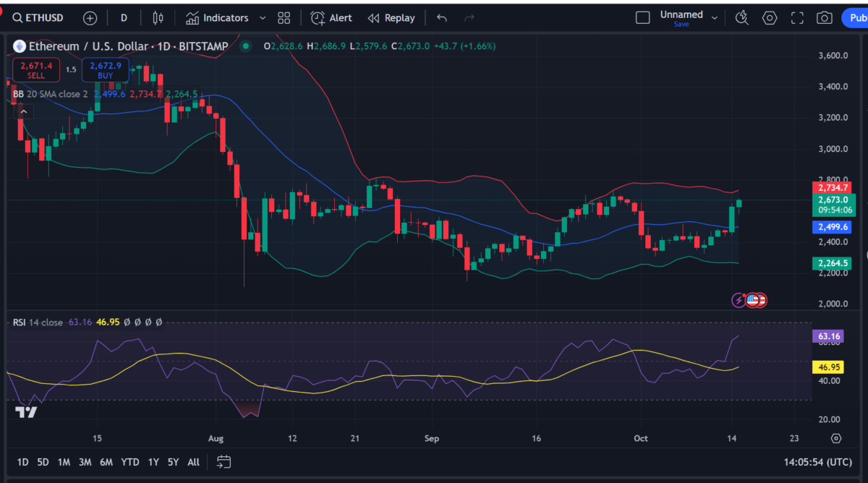Open chart settings hexagon icon
The height and width of the screenshot is (483, 868).
pyautogui.click(x=769, y=18)
